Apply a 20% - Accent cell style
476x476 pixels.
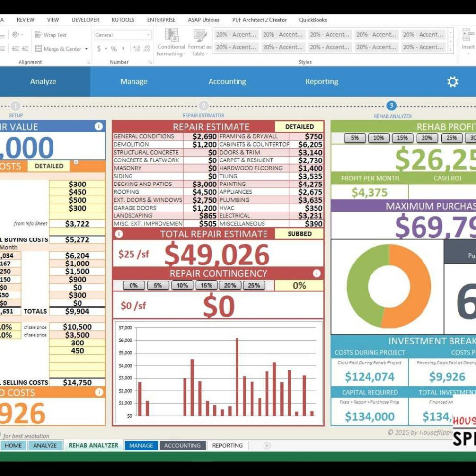236,35
